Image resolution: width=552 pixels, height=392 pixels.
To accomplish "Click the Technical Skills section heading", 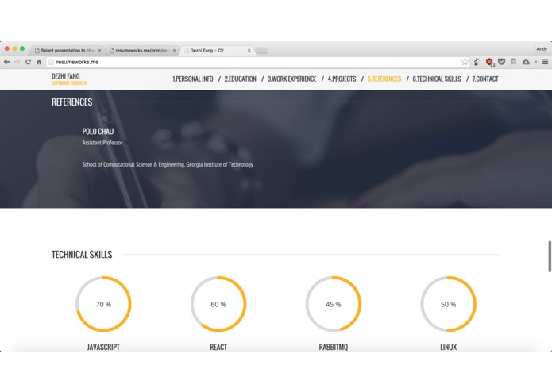I will [x=82, y=255].
